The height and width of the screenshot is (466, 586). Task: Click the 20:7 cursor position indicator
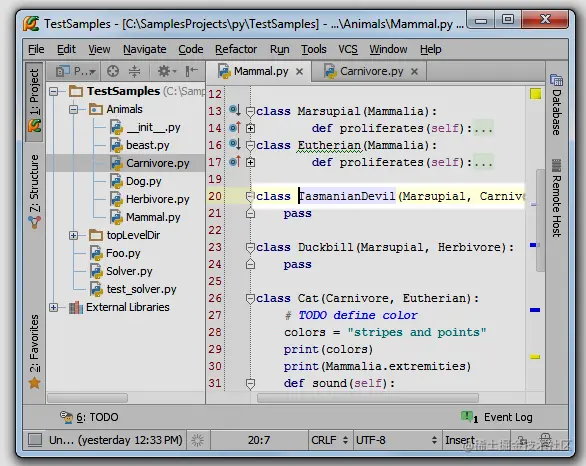tap(259, 440)
